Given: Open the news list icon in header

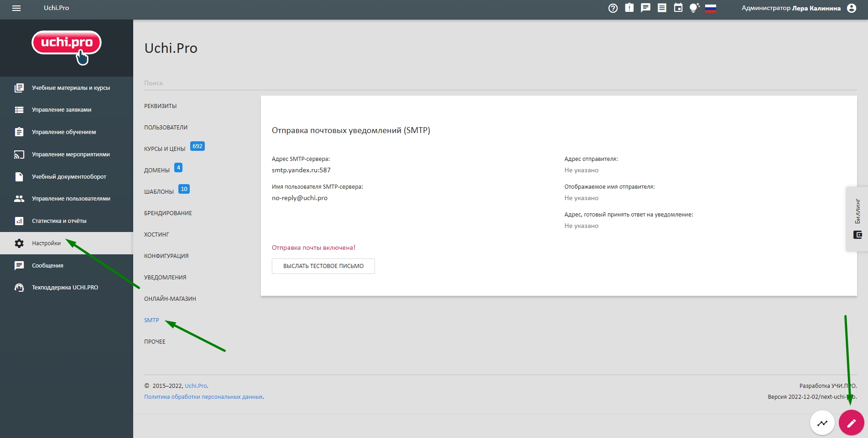Looking at the screenshot, I should tap(662, 8).
